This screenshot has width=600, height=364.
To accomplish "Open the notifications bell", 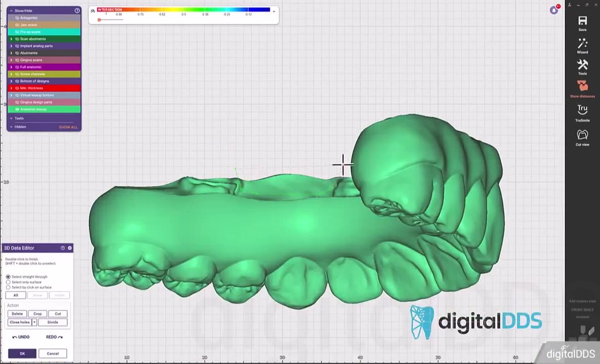I will click(554, 10).
